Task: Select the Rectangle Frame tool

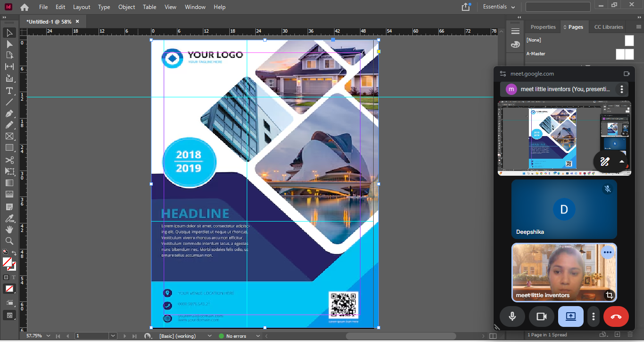Action: pyautogui.click(x=9, y=137)
